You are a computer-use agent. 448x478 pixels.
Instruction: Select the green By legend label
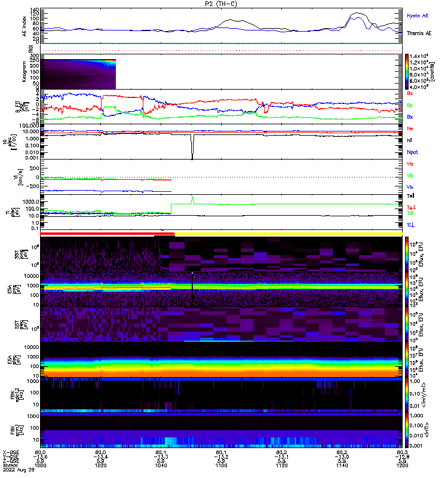pos(410,106)
